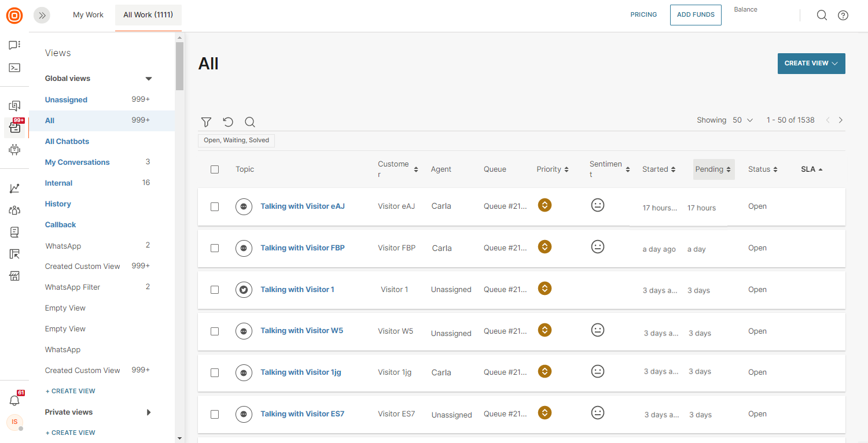Image resolution: width=868 pixels, height=443 pixels.
Task: Click the help question mark icon
Action: click(x=843, y=16)
